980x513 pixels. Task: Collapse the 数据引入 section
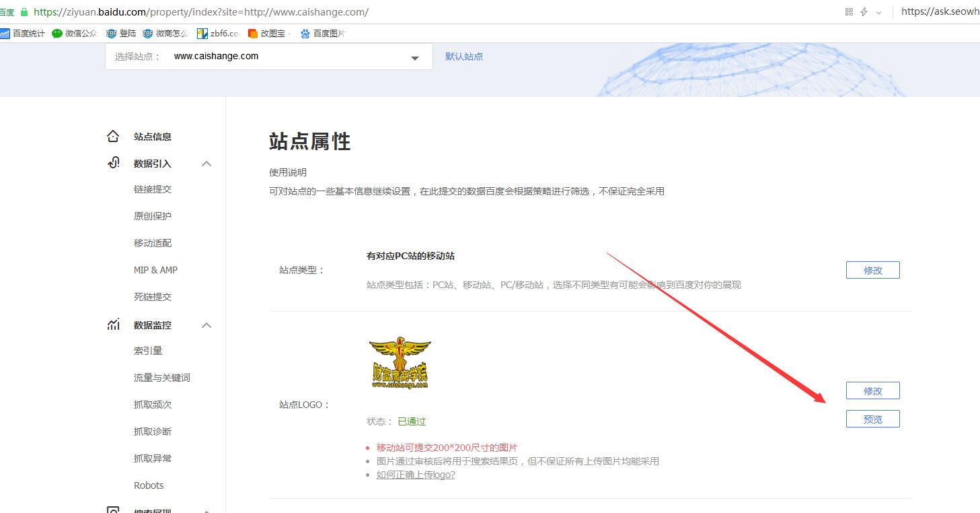coord(207,163)
